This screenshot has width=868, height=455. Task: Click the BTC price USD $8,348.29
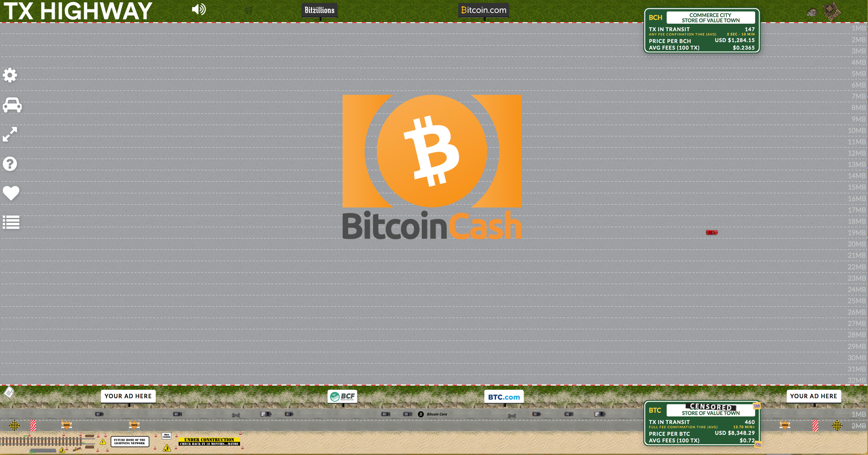point(734,433)
